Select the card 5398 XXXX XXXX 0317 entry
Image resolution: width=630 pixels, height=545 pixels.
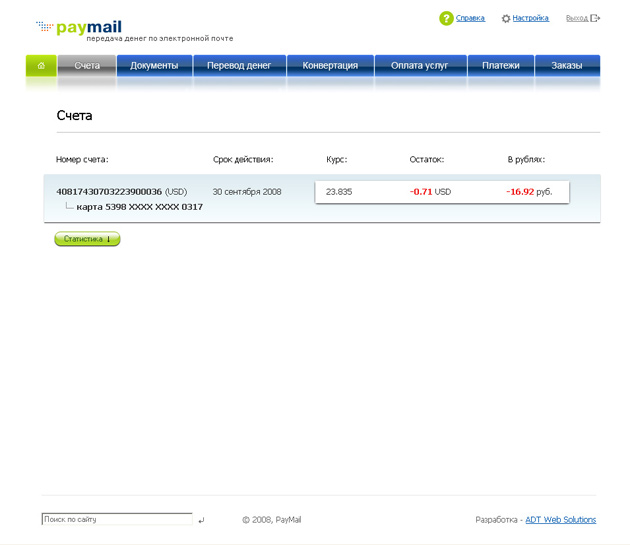click(x=139, y=207)
